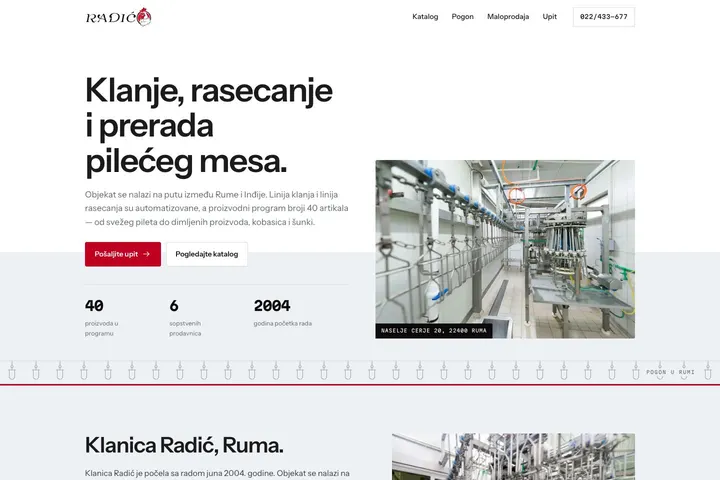Viewport: 720px width, 480px height.
Task: Select Maloprodaja in the top navigation
Action: pos(508,17)
